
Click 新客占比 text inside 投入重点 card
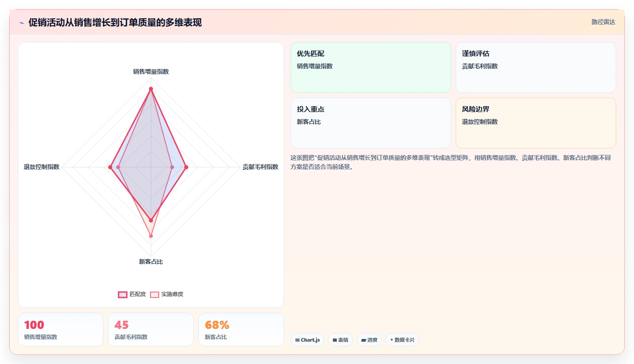coord(309,122)
